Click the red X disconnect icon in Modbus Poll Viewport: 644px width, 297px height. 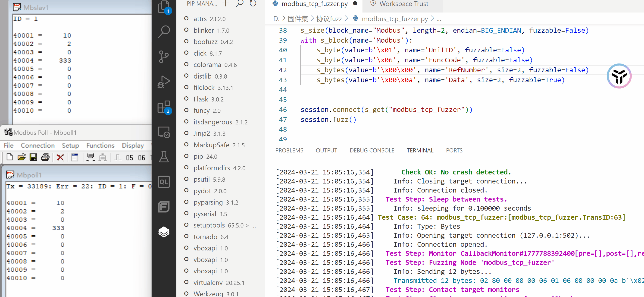coord(60,157)
